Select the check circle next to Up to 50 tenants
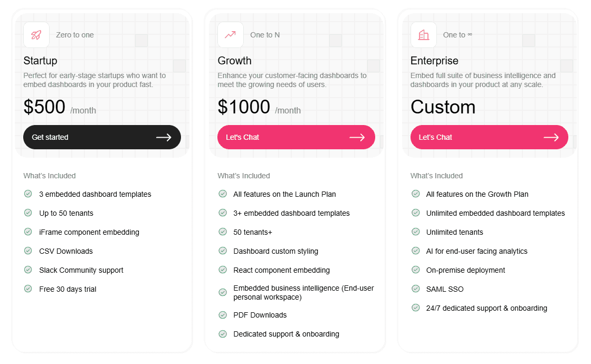The height and width of the screenshot is (364, 591). 27,213
